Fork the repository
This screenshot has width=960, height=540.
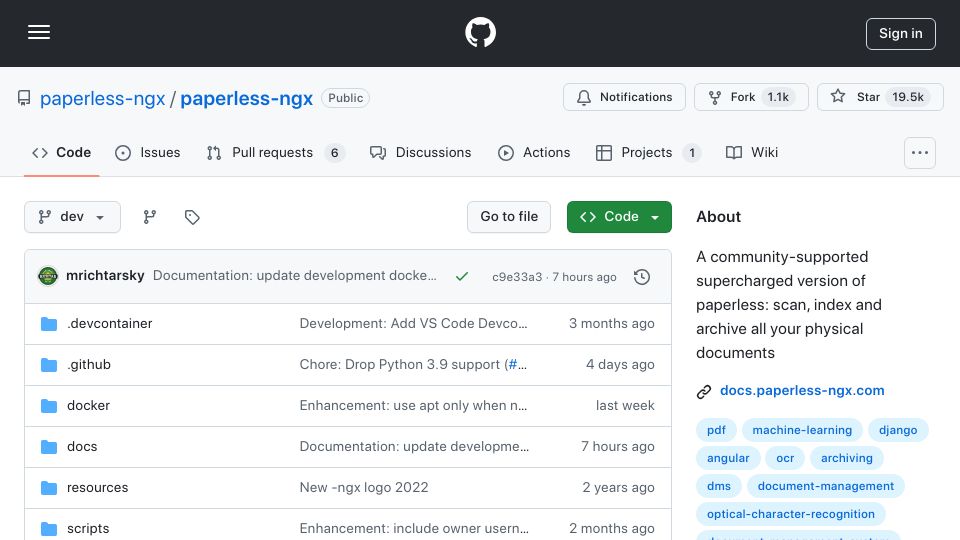[751, 97]
